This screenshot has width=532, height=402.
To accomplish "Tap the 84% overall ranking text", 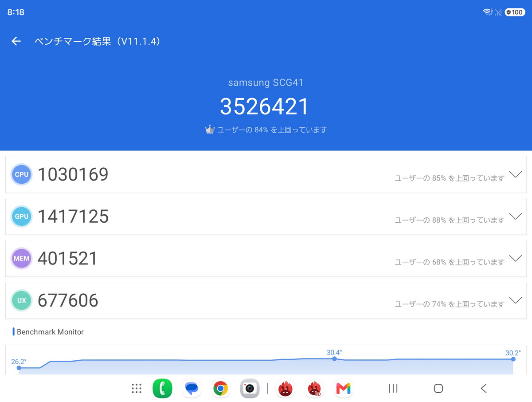I will point(272,130).
